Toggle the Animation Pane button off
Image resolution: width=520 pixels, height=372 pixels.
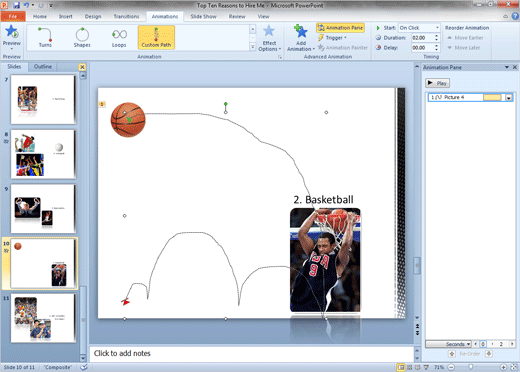click(340, 28)
